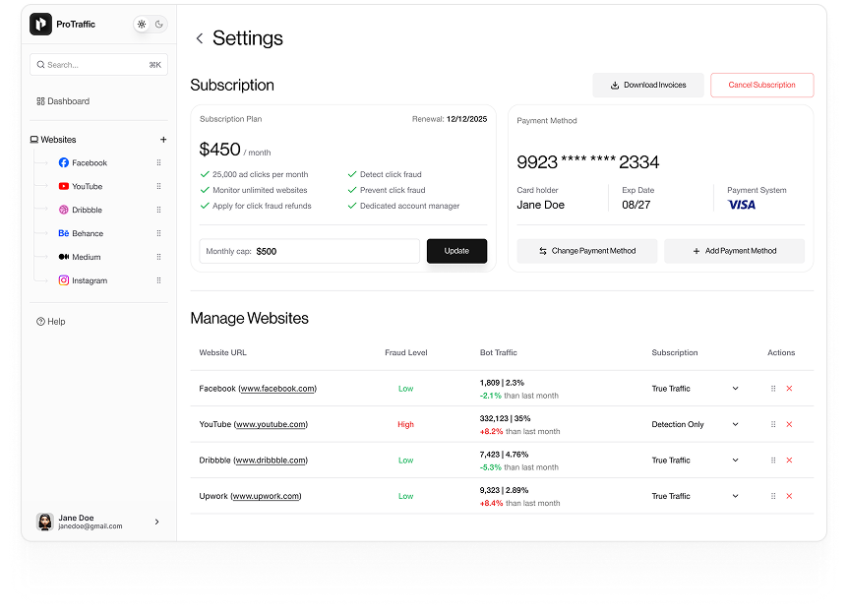Click the Website URL column header
Image resolution: width=848 pixels, height=616 pixels.
pos(222,352)
